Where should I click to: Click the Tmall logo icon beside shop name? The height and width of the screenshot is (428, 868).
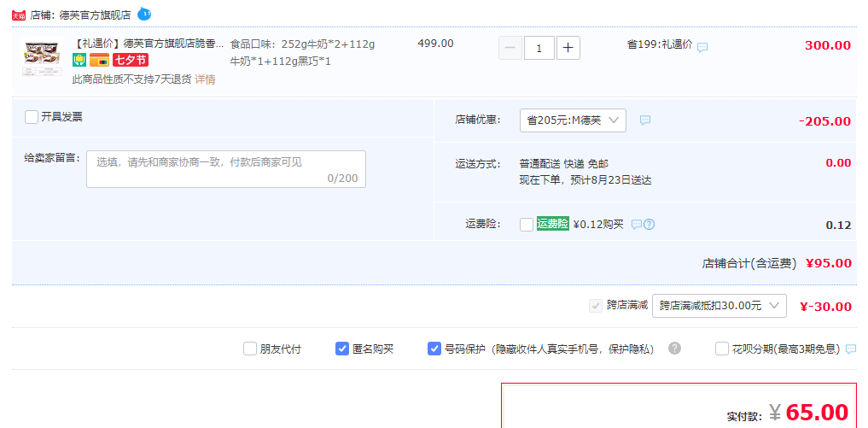19,15
